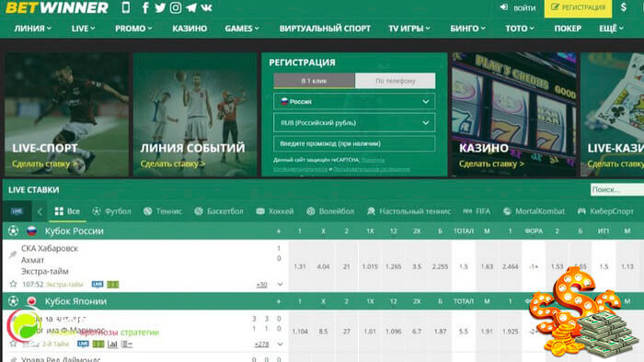The width and height of the screenshot is (644, 362).
Task: Click the BetWinner logo
Action: [x=57, y=7]
